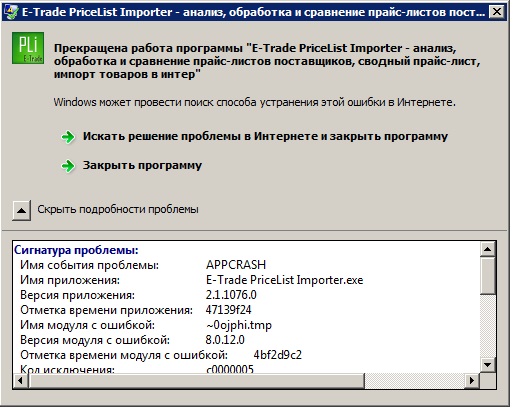
Task: Select the "APPCRASH" event name value
Action: click(x=236, y=265)
